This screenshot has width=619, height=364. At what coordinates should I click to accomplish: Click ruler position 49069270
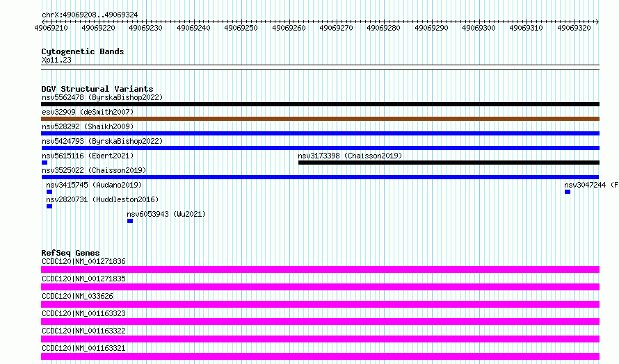tap(336, 28)
